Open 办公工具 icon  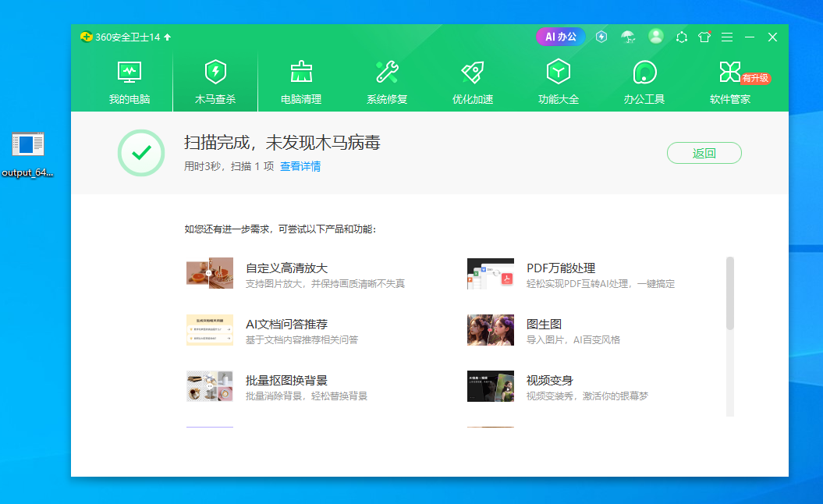tap(644, 73)
